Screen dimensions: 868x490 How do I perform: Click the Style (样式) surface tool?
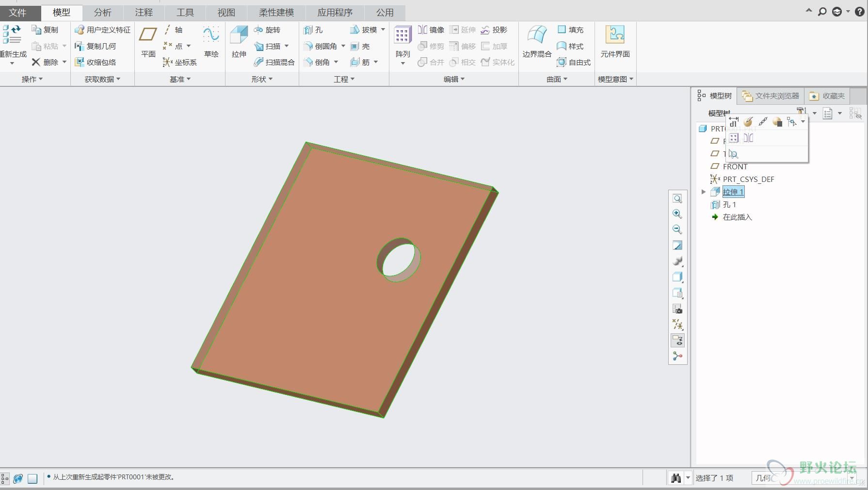click(x=570, y=46)
